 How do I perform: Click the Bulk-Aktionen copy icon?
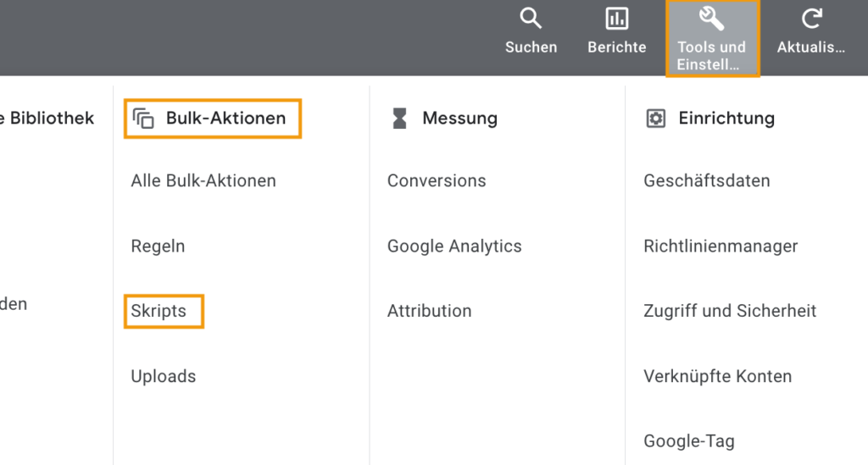pyautogui.click(x=143, y=119)
